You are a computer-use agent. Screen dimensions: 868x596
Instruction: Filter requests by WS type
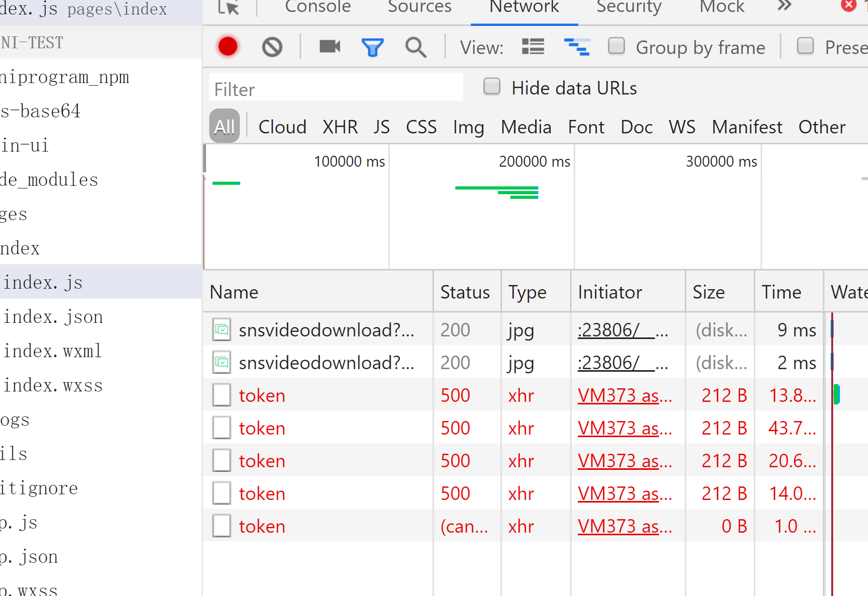point(682,127)
